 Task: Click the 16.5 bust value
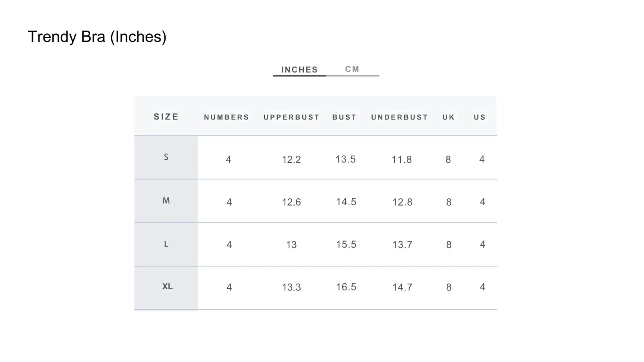click(346, 287)
